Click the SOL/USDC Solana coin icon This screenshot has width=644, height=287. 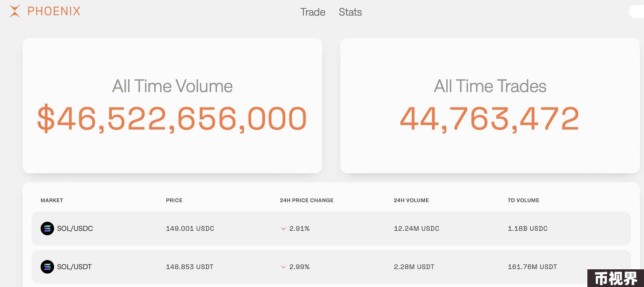point(47,229)
